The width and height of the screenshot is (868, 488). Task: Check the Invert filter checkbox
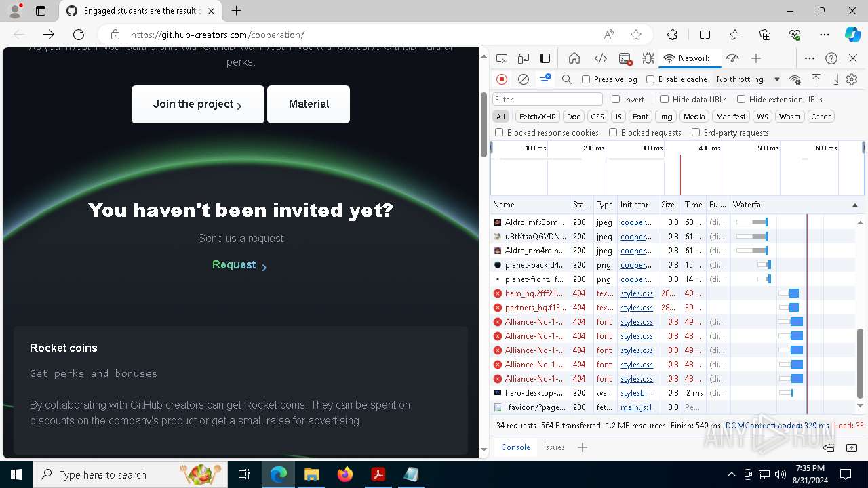(x=616, y=99)
